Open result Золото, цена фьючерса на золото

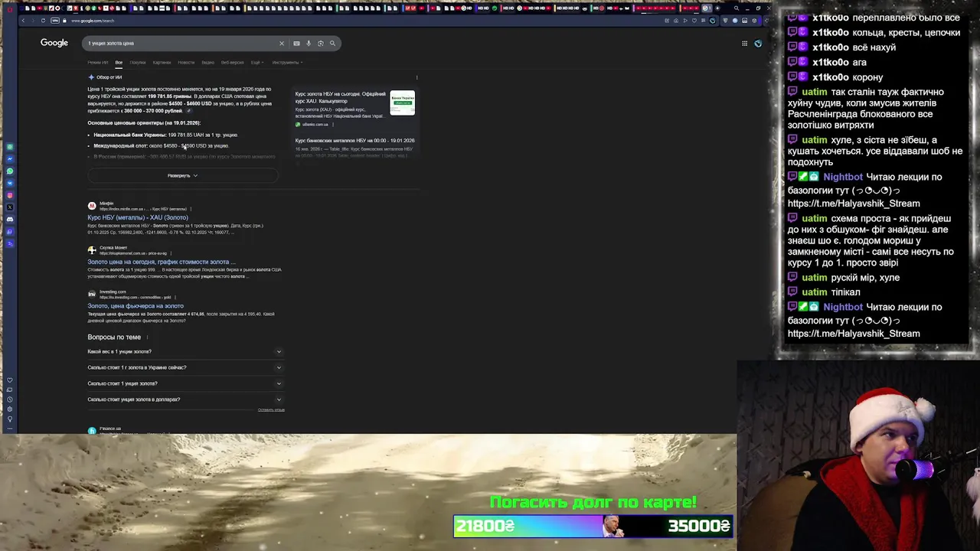(x=136, y=306)
